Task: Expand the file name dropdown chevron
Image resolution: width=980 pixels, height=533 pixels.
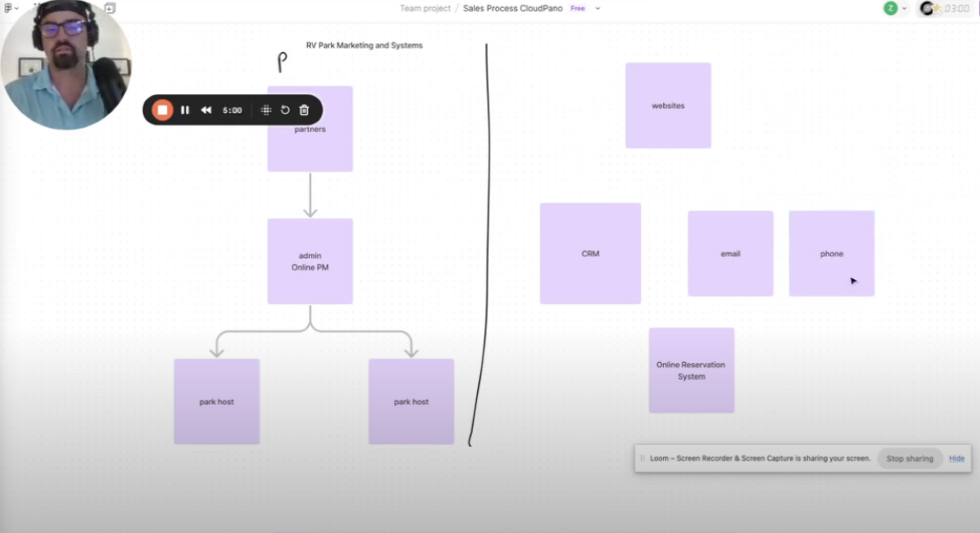Action: pos(598,8)
